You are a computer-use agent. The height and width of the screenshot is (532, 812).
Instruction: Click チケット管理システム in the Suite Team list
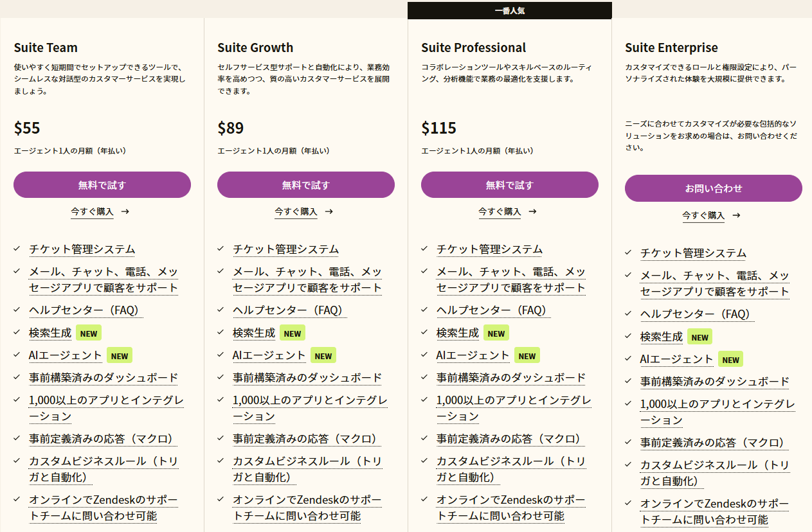click(82, 249)
